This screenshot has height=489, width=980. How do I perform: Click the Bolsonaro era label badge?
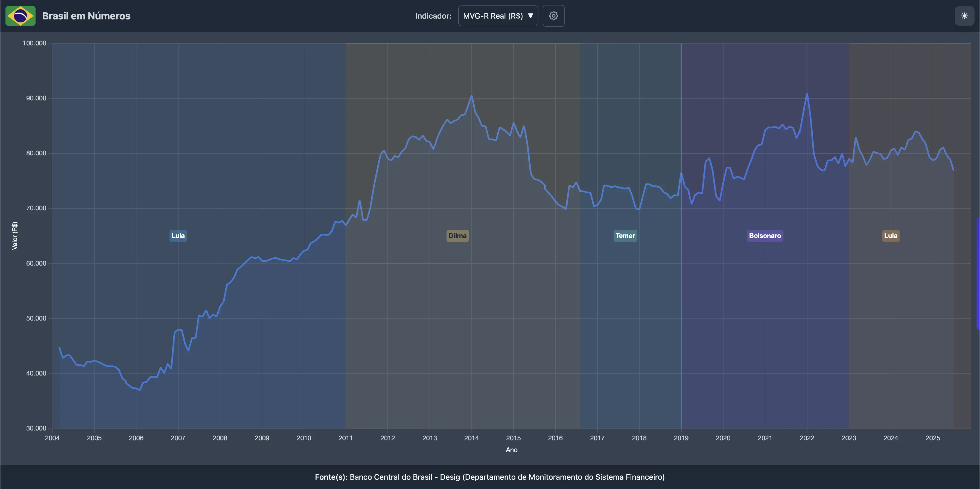click(765, 235)
